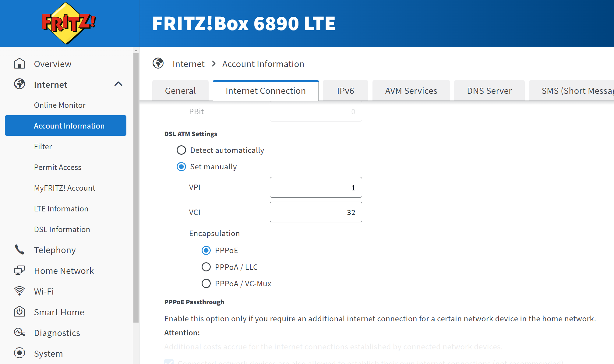Select Detect automatically radio option

(181, 150)
